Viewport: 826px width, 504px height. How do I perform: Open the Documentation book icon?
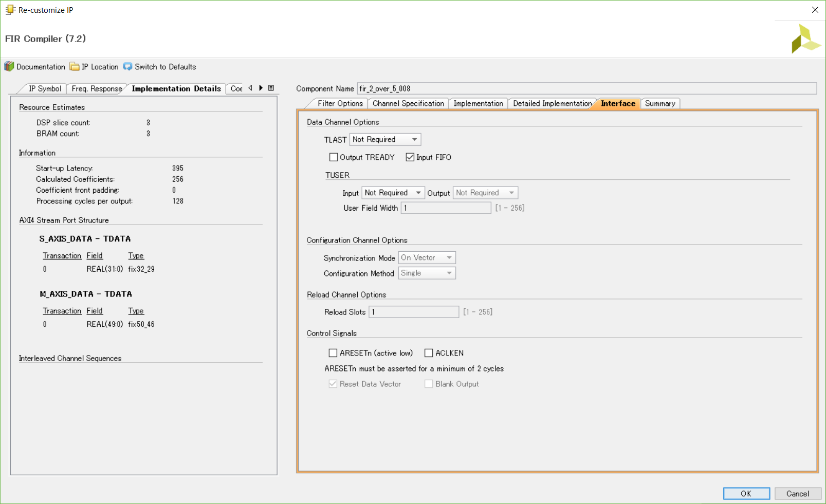pos(9,66)
